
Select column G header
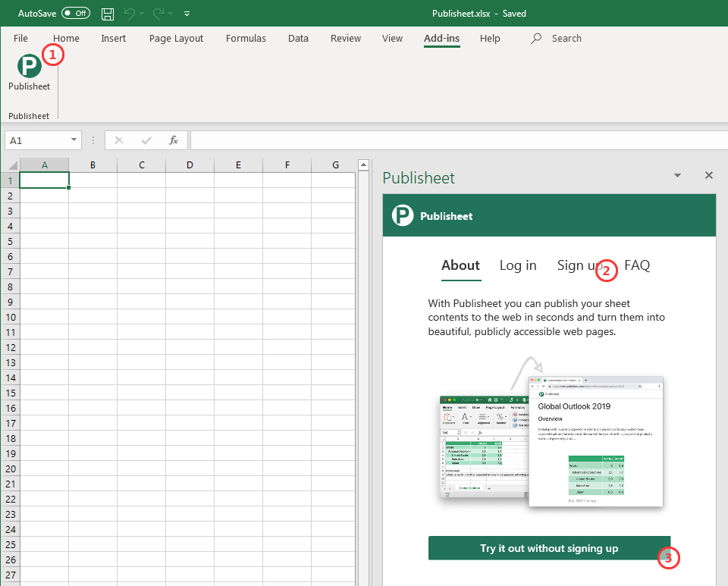[x=335, y=165]
